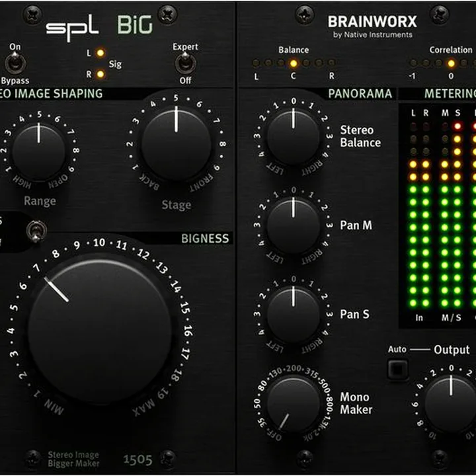Click the Stage label
476x476 pixels.
(177, 205)
